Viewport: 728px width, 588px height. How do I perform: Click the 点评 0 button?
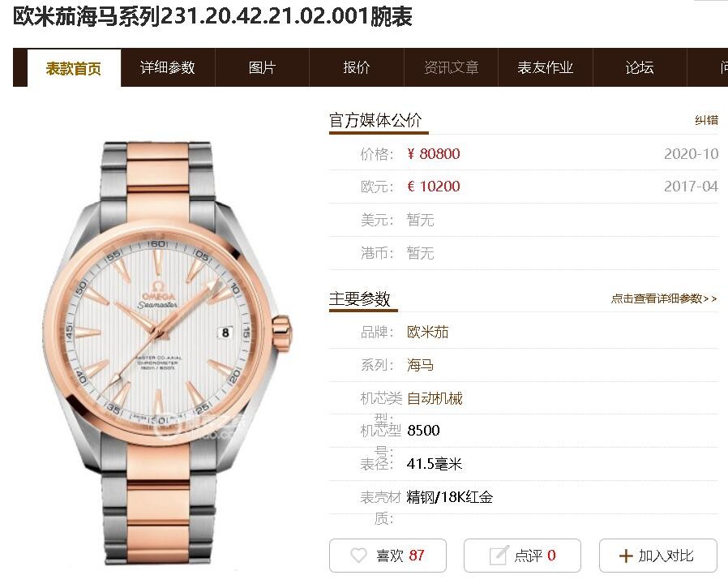click(522, 556)
